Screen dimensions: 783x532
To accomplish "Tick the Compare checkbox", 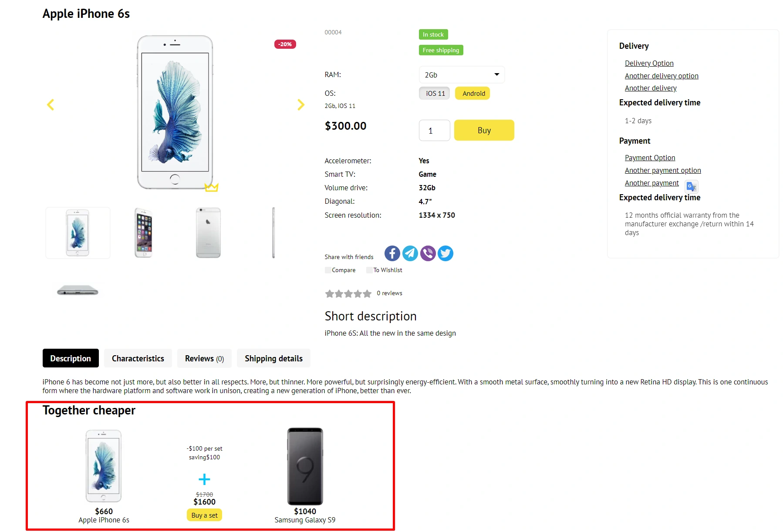I will (x=328, y=270).
